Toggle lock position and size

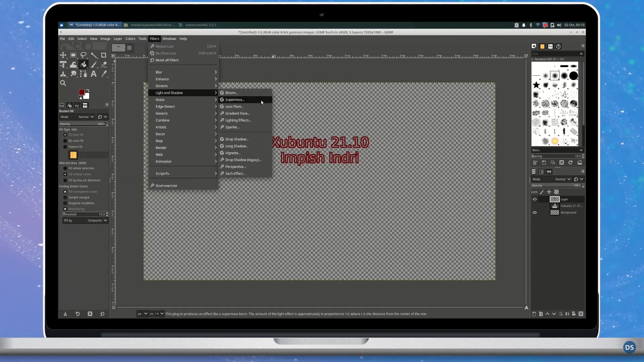coord(549,192)
